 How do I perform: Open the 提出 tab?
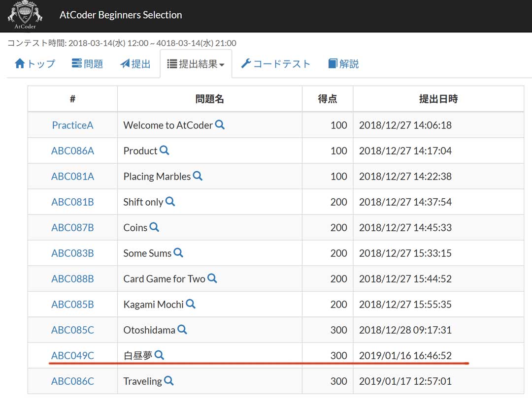(x=135, y=64)
